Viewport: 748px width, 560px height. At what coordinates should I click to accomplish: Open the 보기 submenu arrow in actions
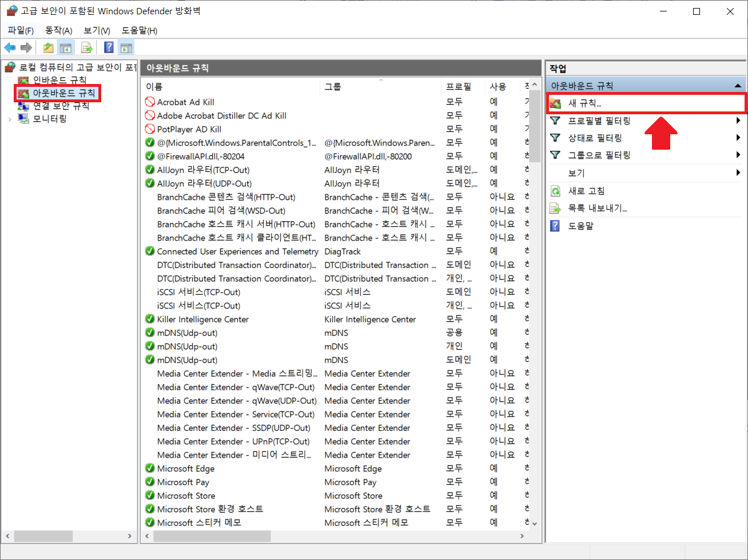(738, 173)
